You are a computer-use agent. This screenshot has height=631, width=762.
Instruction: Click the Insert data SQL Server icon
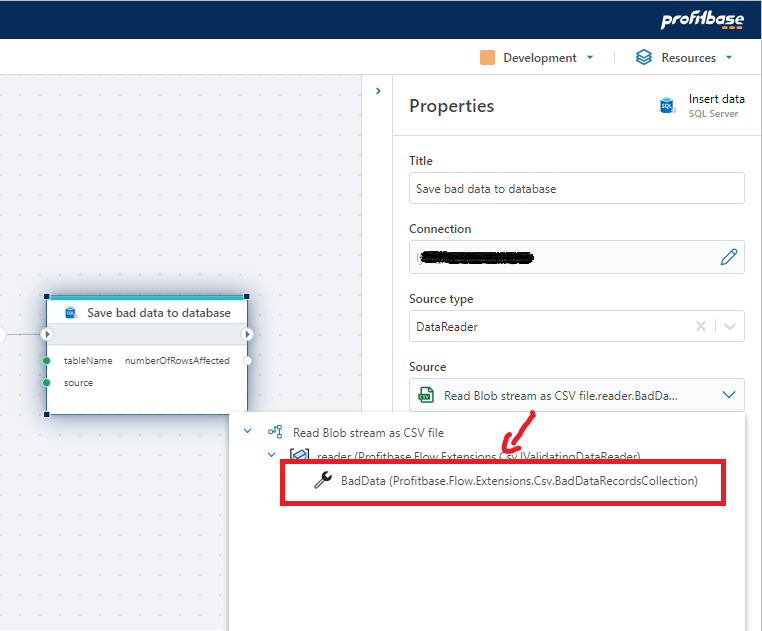667,106
